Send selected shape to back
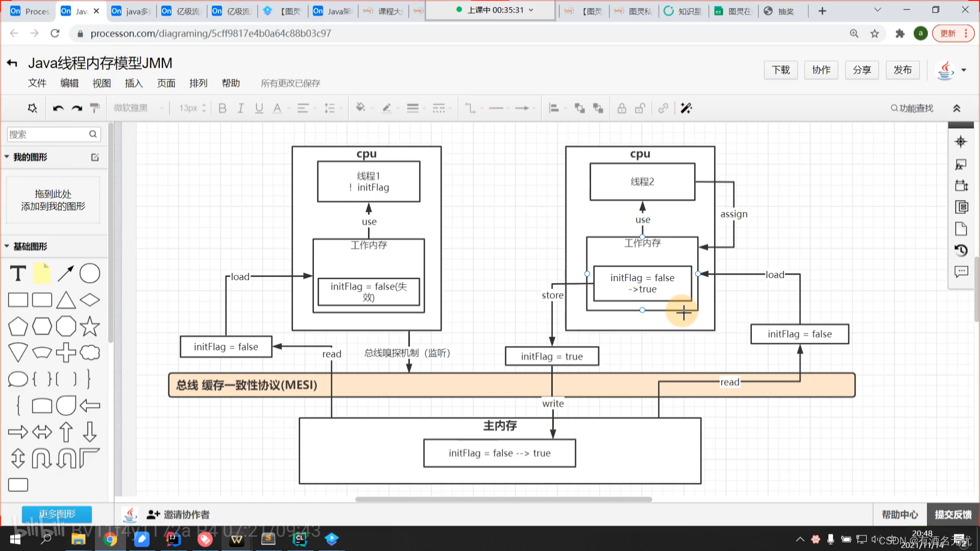This screenshot has height=551, width=980. [x=598, y=108]
